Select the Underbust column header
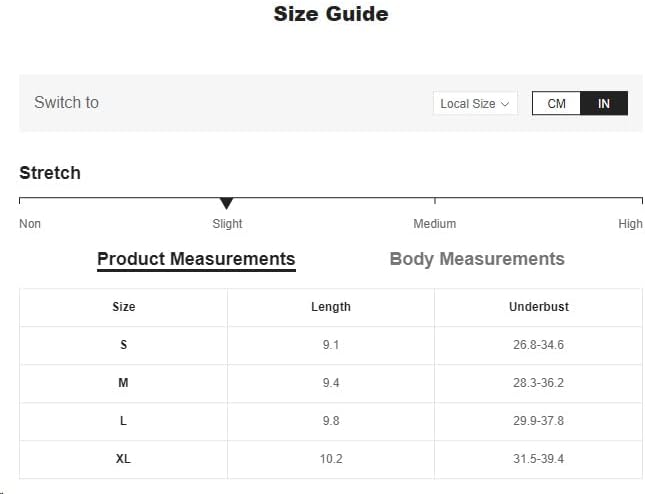 click(x=538, y=307)
